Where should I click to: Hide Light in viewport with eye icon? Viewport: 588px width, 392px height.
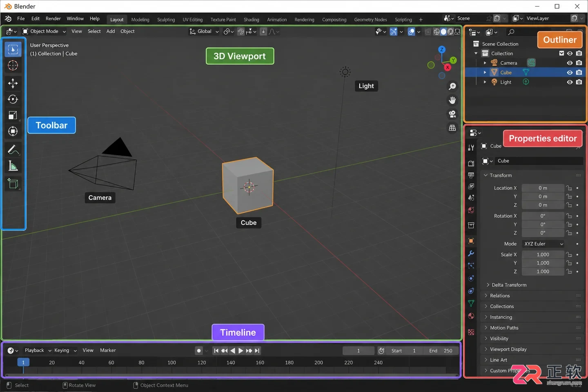570,82
